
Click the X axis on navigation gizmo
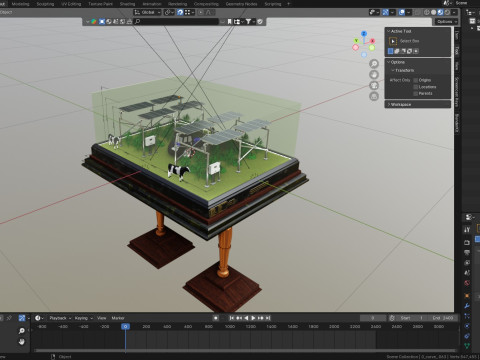coord(372,41)
